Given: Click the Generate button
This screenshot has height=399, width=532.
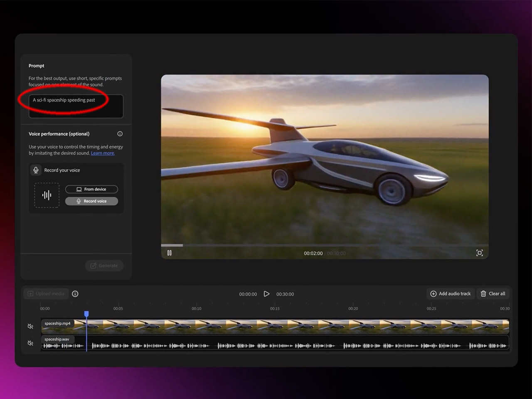Looking at the screenshot, I should coord(104,266).
